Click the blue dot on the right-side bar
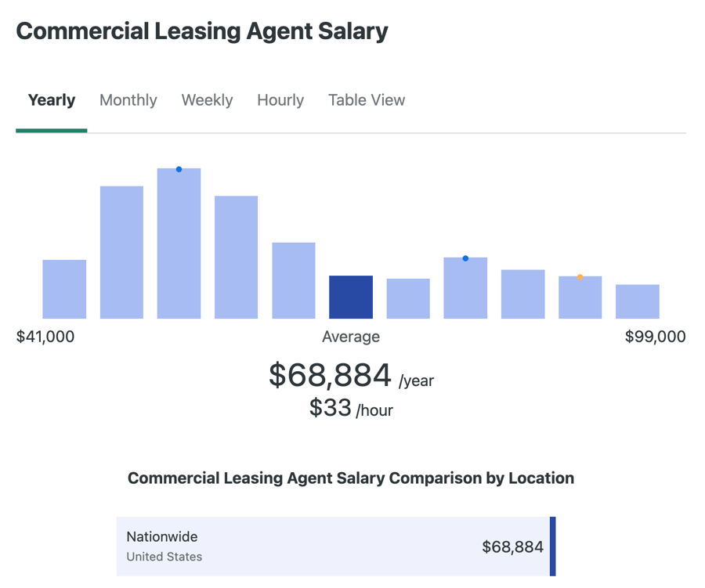The image size is (705, 588). [x=465, y=258]
